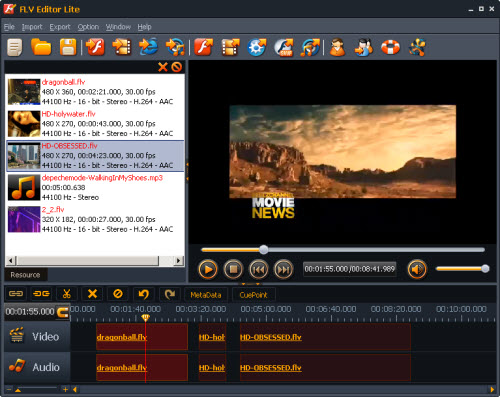Click the resource list right scroll arrow
The height and width of the screenshot is (397, 500).
[x=179, y=260]
